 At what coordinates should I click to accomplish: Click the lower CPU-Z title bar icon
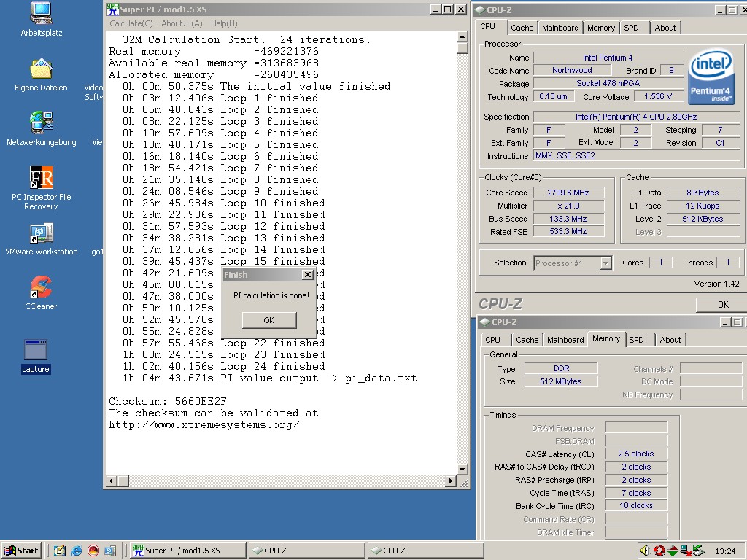coord(484,322)
